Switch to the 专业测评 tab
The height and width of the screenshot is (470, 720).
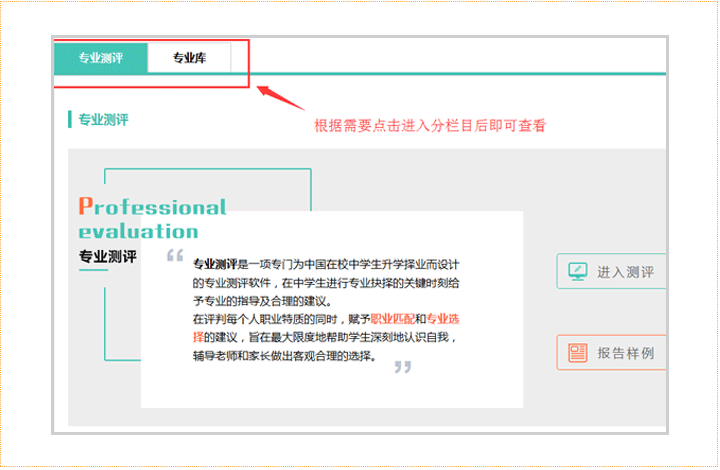pos(100,58)
